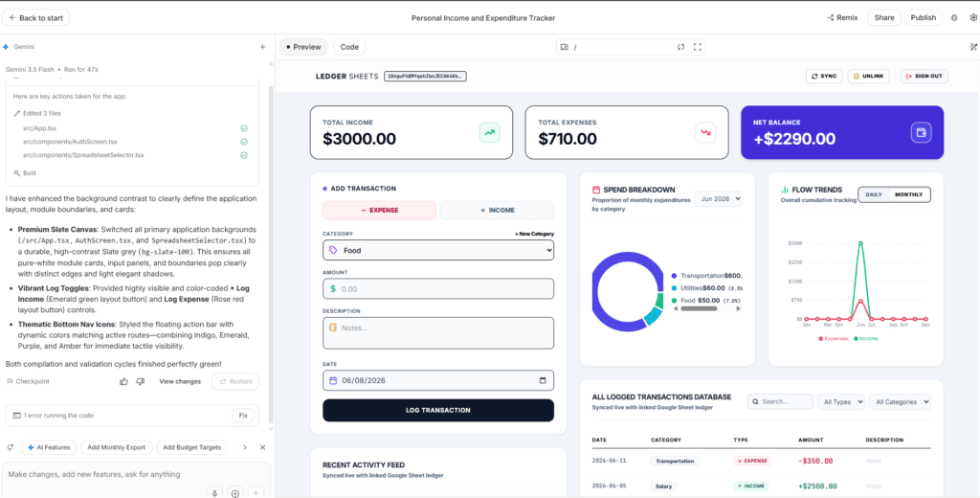980x498 pixels.
Task: Click the Add Monthly Export chip
Action: [116, 447]
